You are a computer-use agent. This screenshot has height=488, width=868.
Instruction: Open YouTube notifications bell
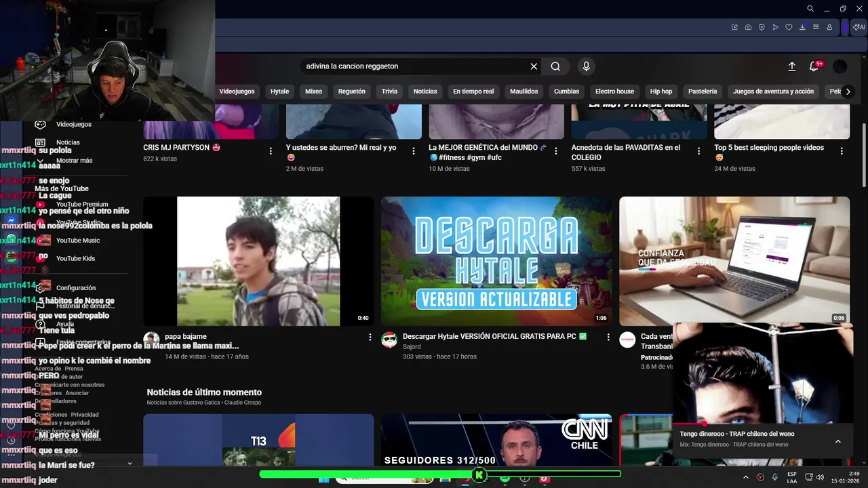pos(814,66)
